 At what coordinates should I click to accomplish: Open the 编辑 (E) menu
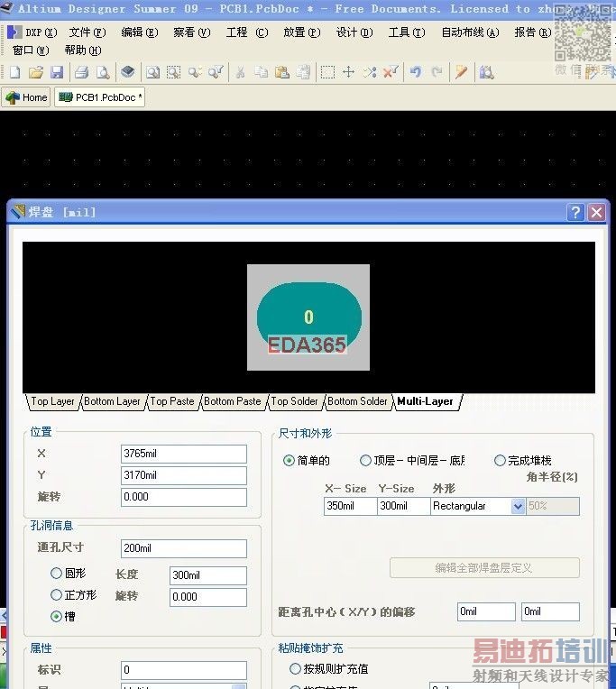(140, 32)
